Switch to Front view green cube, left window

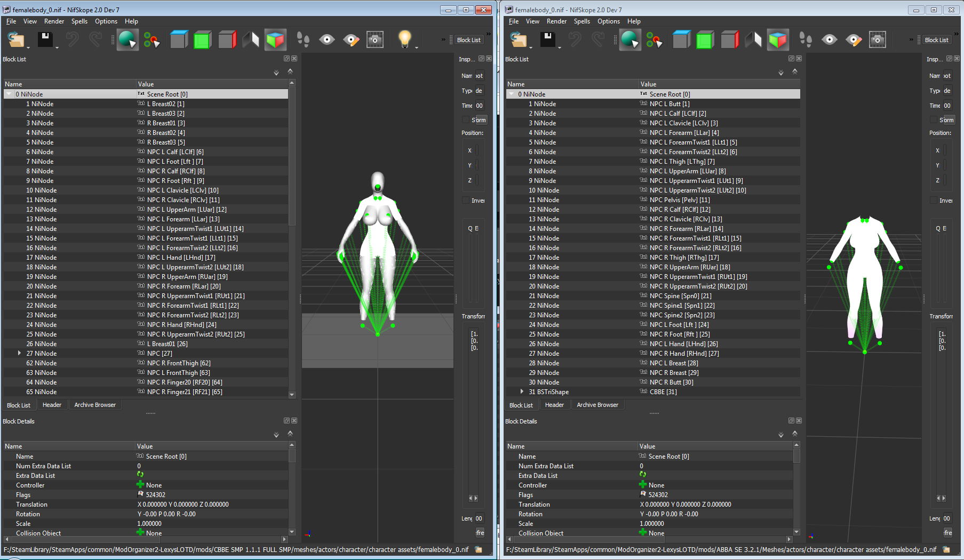point(203,40)
